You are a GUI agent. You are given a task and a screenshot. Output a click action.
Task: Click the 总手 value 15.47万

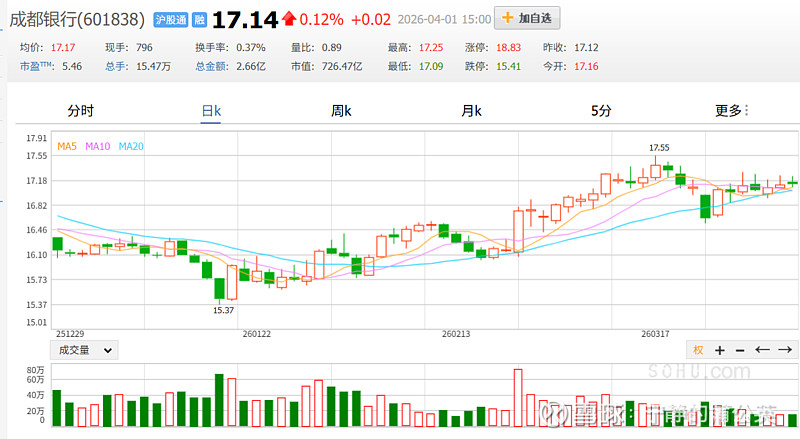[x=154, y=66]
